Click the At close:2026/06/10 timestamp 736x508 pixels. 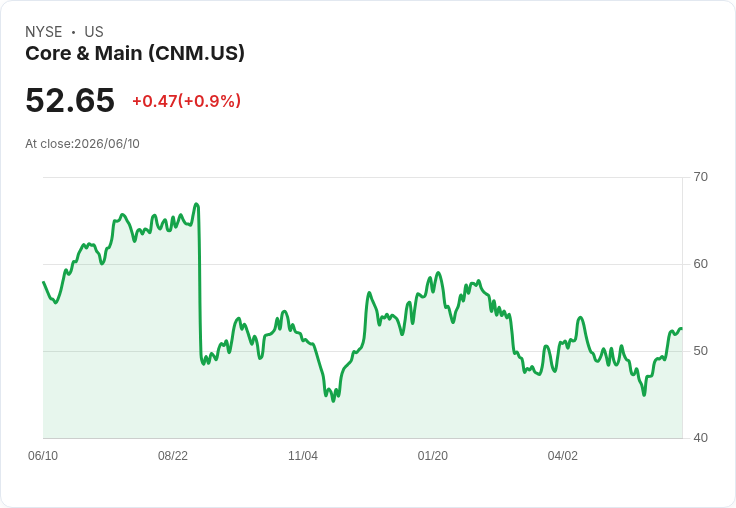pos(83,144)
